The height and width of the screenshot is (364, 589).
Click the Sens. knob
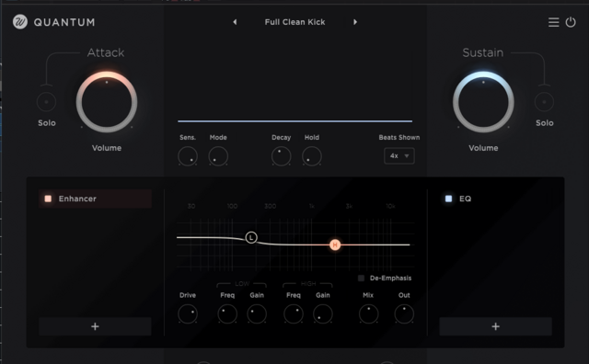pos(188,156)
